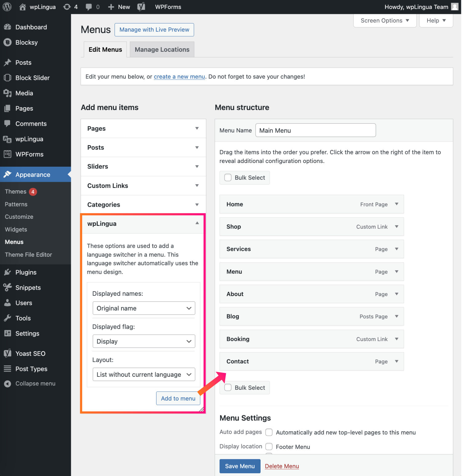Click the Block Slider icon

tap(7, 78)
